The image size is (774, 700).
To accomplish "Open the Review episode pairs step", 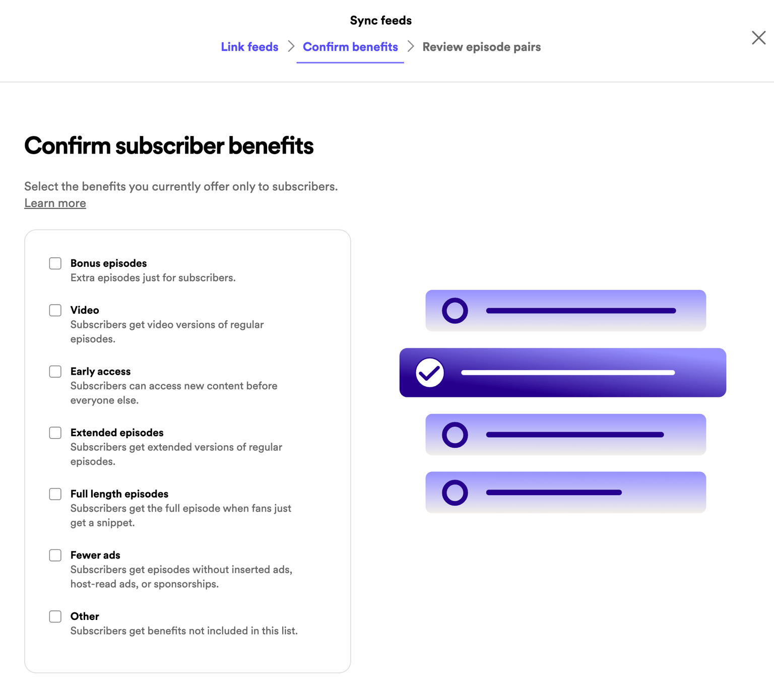I will click(x=481, y=47).
